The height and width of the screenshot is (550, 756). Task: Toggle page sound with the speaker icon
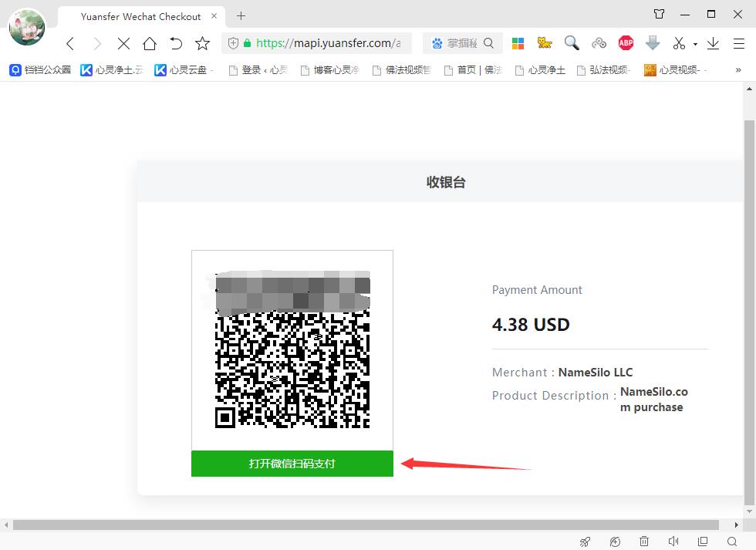coord(673,542)
